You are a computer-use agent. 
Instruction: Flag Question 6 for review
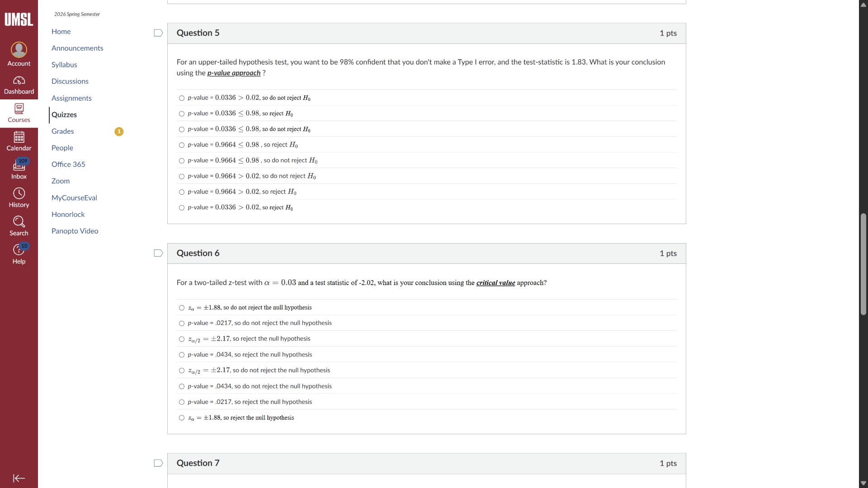[158, 253]
